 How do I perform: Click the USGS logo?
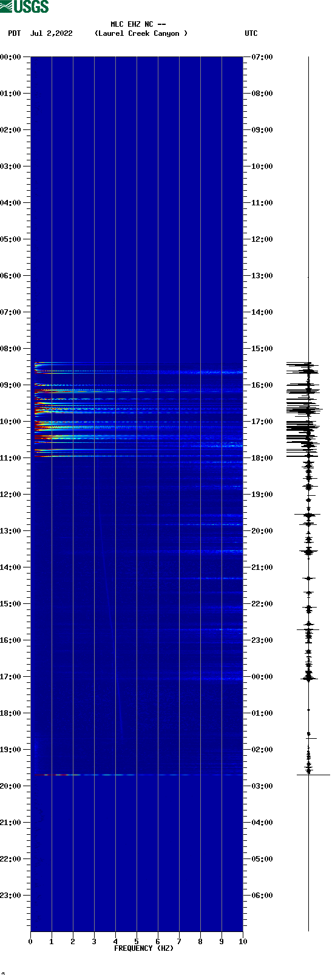(24, 7)
